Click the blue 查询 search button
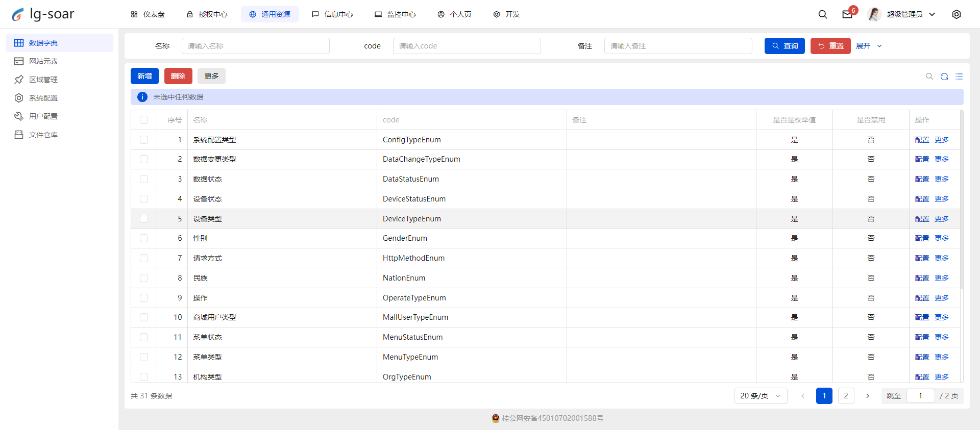 785,46
